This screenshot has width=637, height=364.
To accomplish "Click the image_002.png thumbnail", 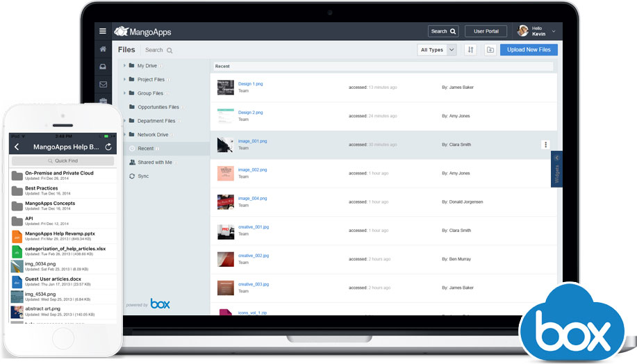I will (226, 174).
